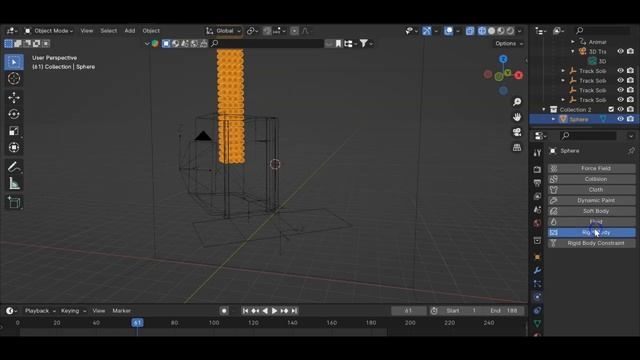Pin the Sphere properties panel
The image size is (640, 360).
click(x=631, y=151)
